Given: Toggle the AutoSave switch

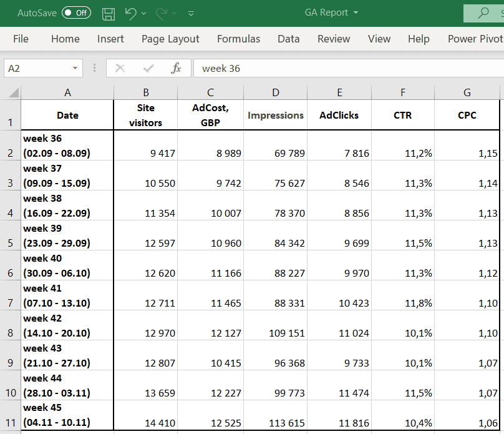Looking at the screenshot, I should [x=77, y=13].
